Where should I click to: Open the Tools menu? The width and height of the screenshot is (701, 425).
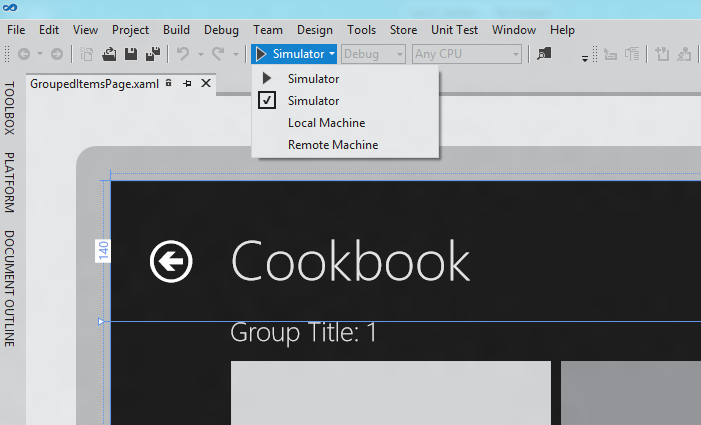[x=361, y=30]
